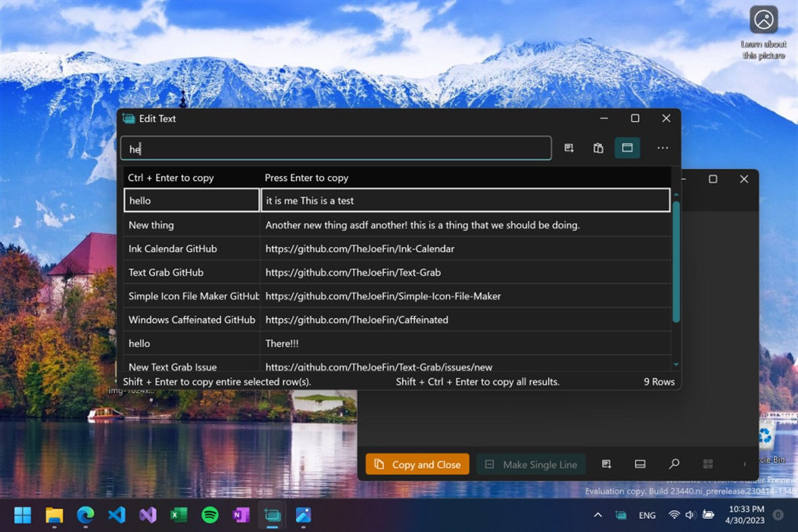Click the grid layout icon in bottom toolbar
The image size is (798, 532).
click(x=708, y=464)
